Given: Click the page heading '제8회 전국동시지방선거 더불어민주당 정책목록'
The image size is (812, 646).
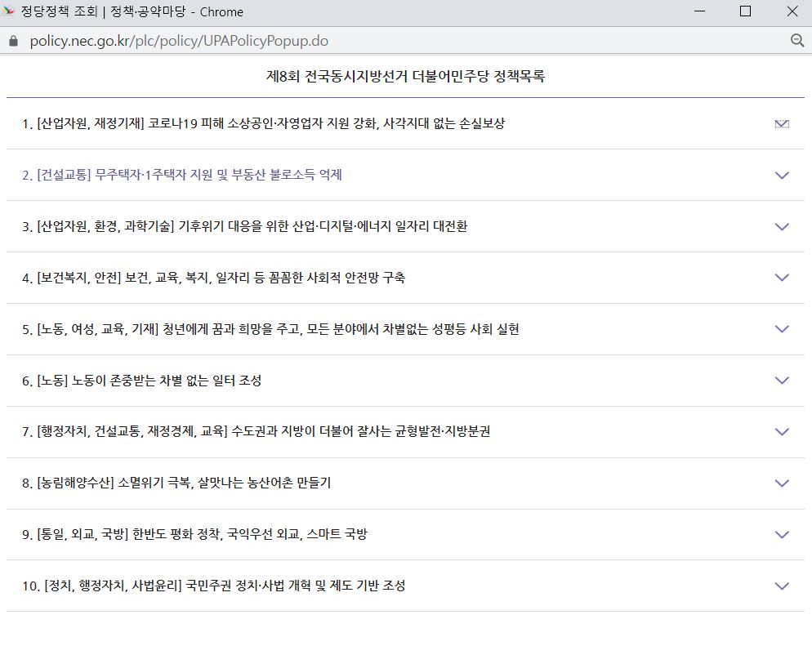Looking at the screenshot, I should click(x=405, y=76).
